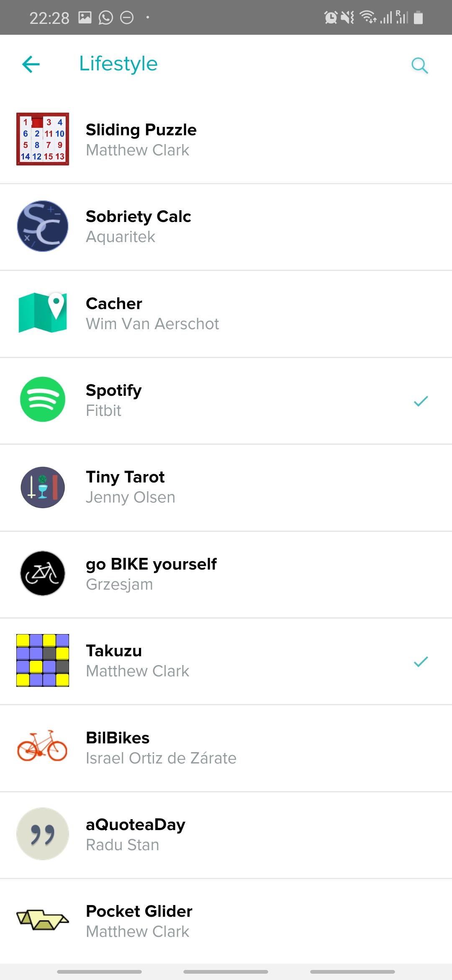Select the Pocket Glider paper icon
Image resolution: width=452 pixels, height=980 pixels.
pyautogui.click(x=43, y=920)
